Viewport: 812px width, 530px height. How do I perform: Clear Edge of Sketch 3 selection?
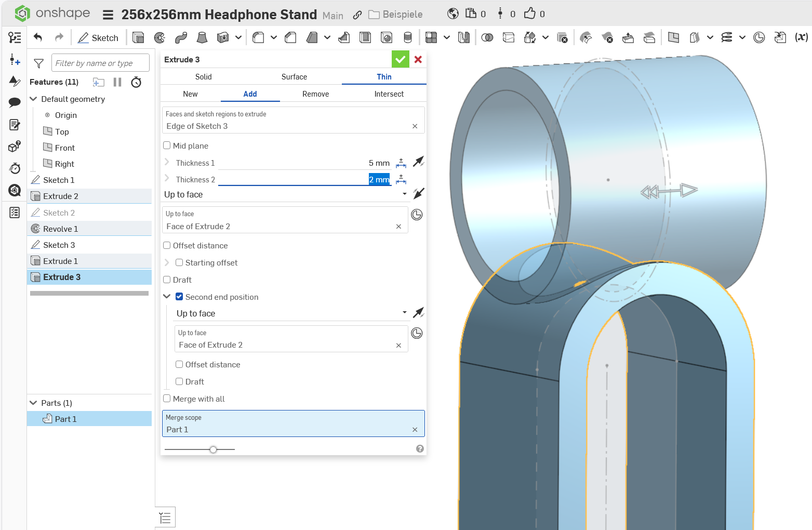click(415, 126)
